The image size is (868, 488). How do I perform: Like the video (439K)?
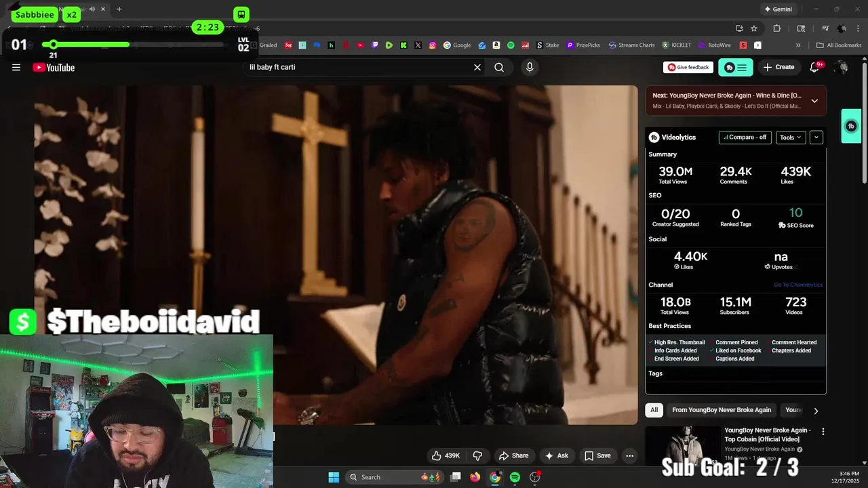[446, 455]
